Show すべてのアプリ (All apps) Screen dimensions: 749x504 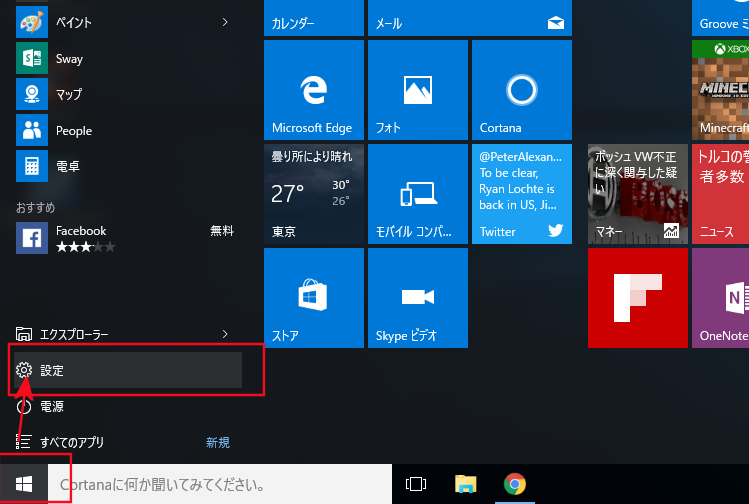tap(128, 442)
